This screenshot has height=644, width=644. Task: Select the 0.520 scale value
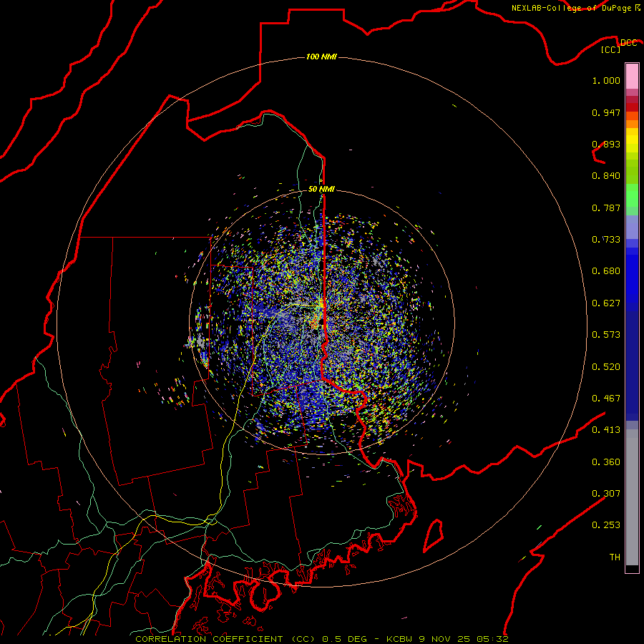pos(606,367)
